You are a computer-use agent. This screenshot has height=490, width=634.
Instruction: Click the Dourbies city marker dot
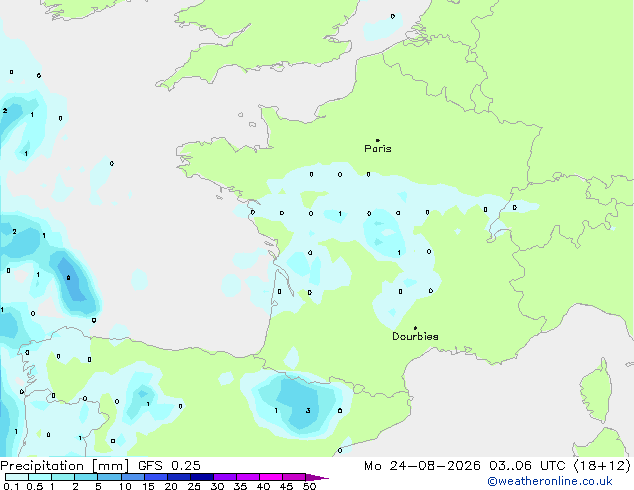415,328
